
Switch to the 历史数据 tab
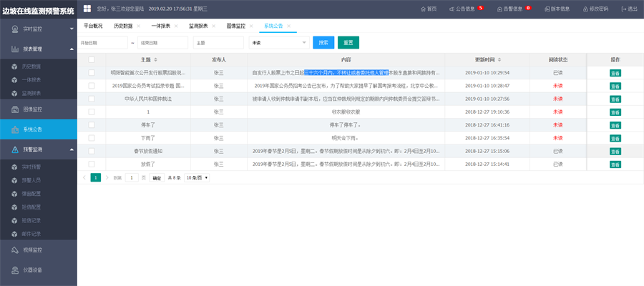tap(123, 26)
